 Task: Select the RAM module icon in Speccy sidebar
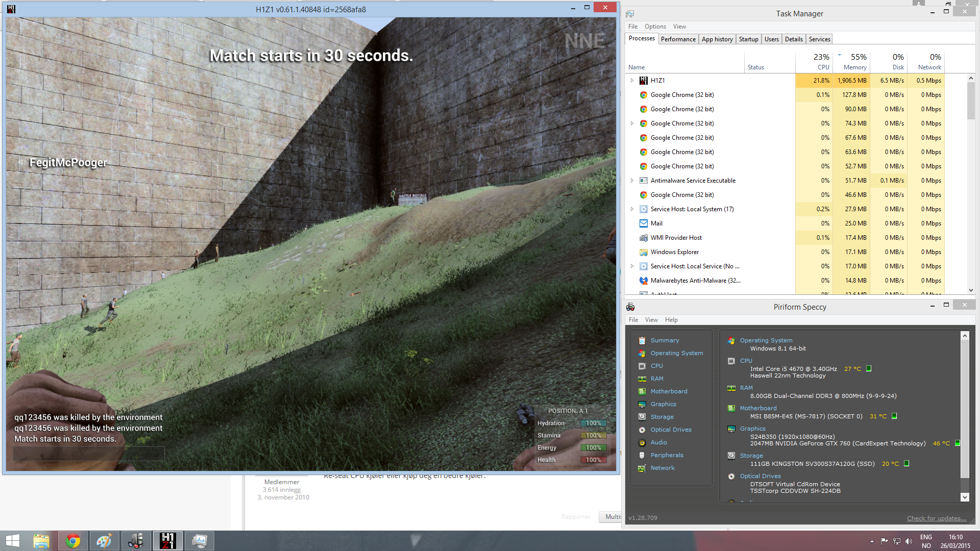[642, 379]
